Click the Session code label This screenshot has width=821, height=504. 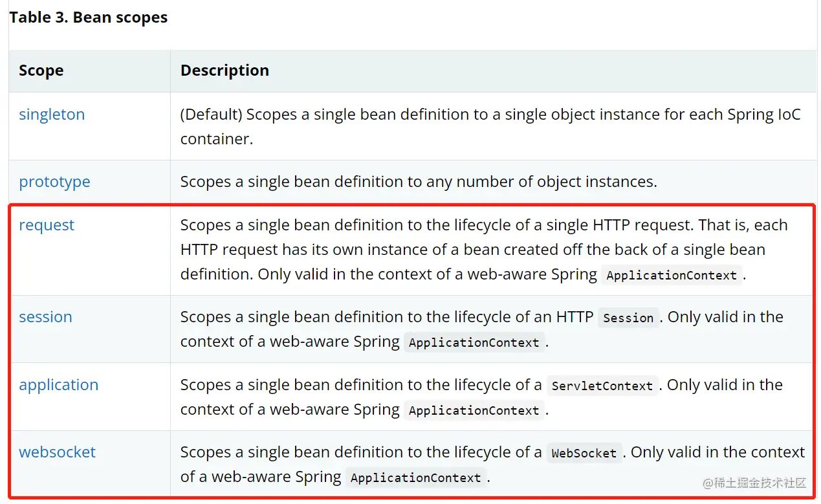click(628, 318)
